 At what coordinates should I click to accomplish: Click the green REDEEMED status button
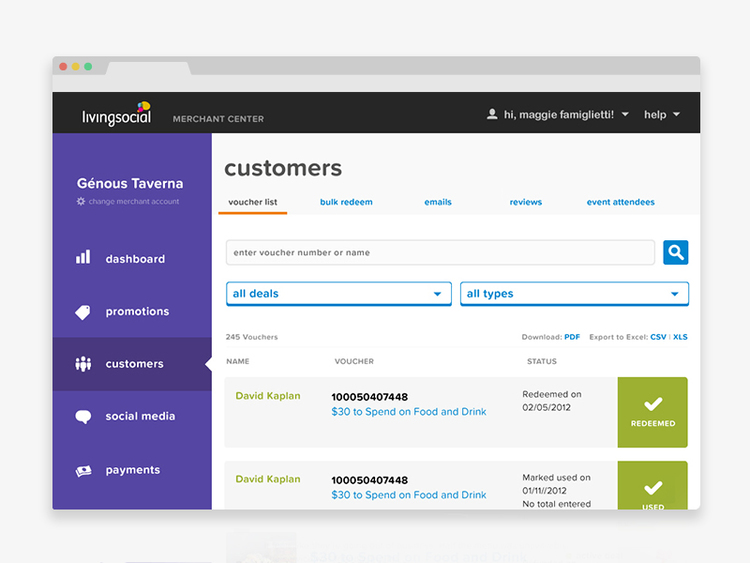click(x=652, y=412)
